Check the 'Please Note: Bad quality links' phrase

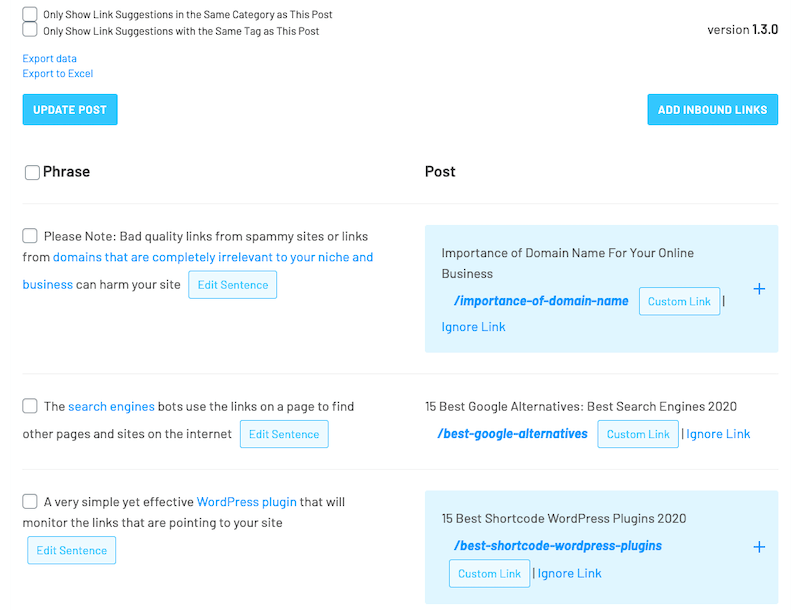[30, 236]
